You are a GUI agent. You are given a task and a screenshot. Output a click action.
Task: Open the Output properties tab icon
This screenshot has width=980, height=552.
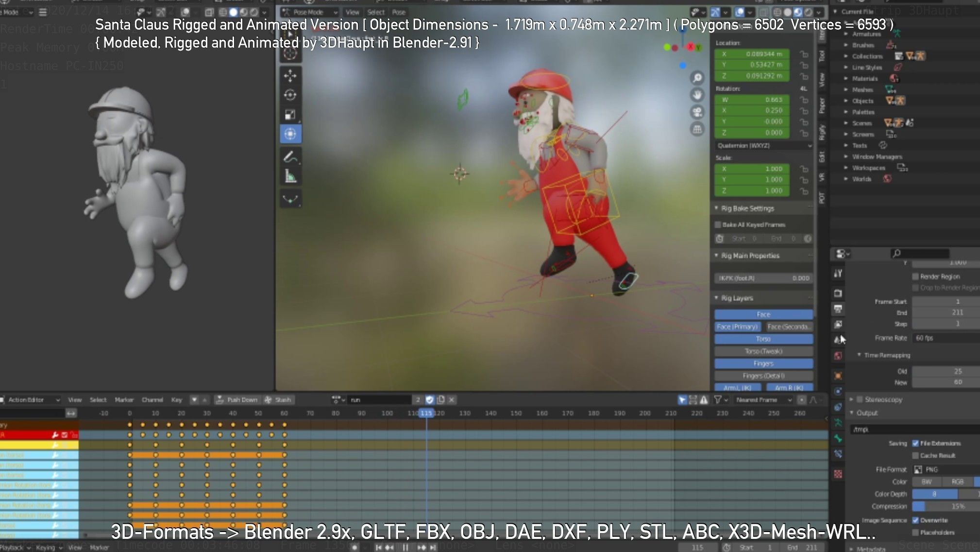(838, 309)
